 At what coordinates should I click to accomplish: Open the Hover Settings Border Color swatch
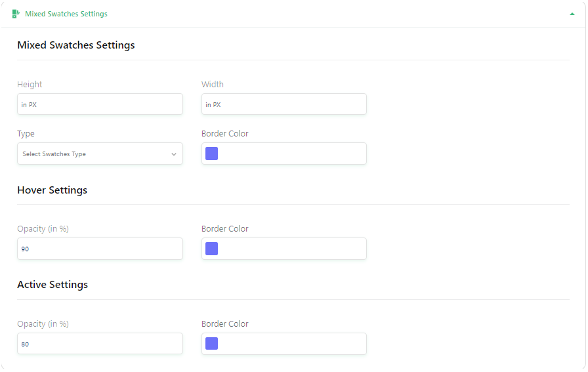click(x=211, y=249)
